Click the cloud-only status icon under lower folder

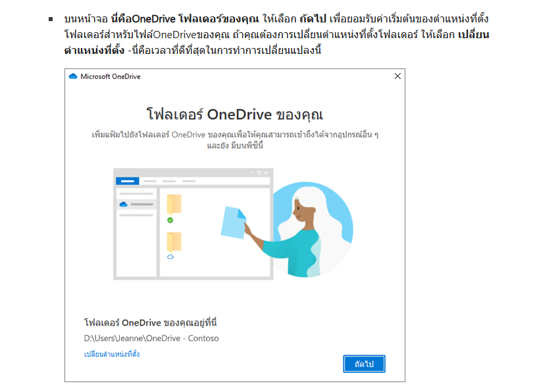(170, 257)
